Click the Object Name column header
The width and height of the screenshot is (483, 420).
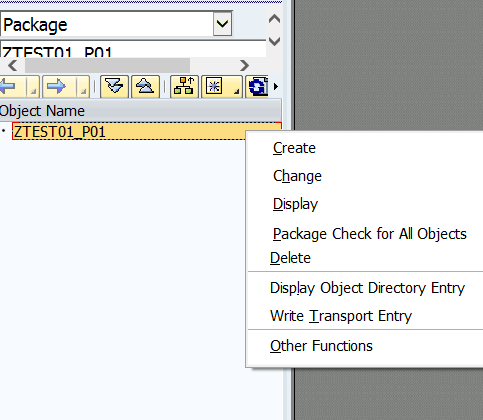tap(141, 111)
